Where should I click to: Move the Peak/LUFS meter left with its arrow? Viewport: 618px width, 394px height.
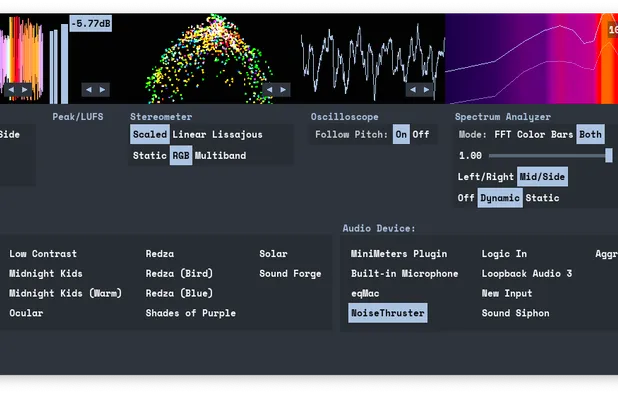point(89,90)
